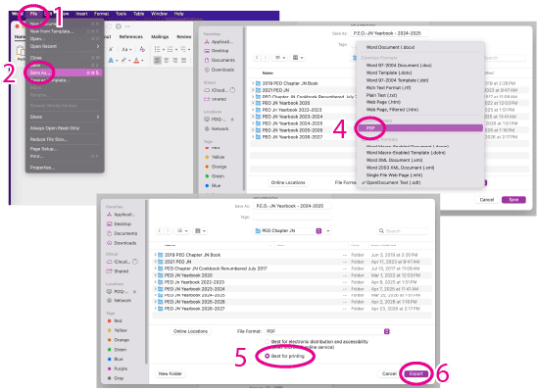Open Network in the Save dialog sidebar
This screenshot has width=537, height=392.
(x=217, y=128)
